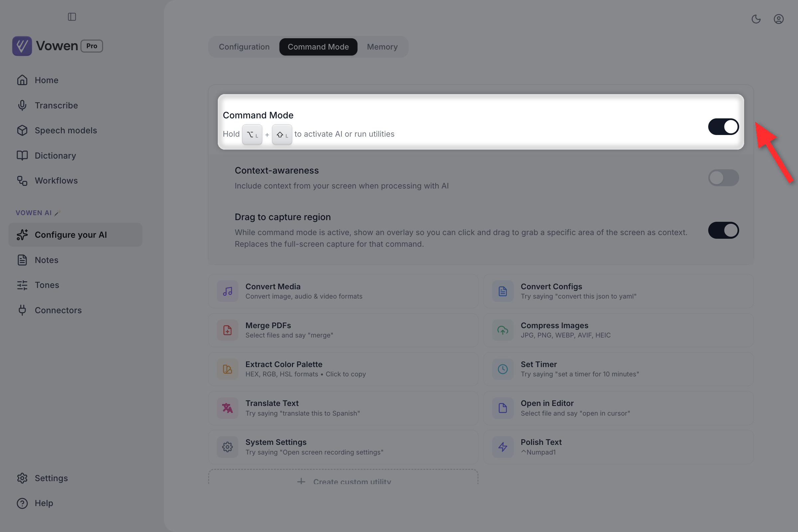The width and height of the screenshot is (798, 532).
Task: Click the left Option shortcut key badge
Action: tap(252, 135)
